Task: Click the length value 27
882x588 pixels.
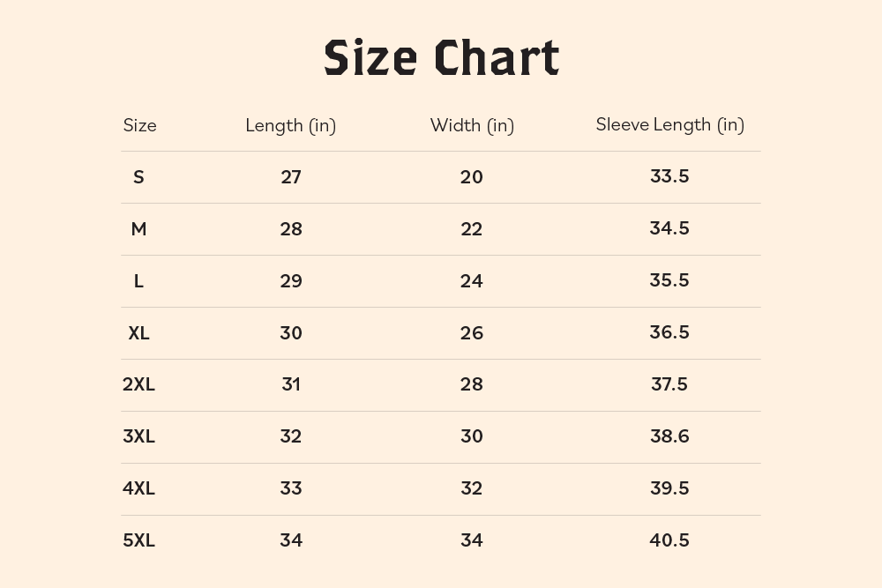Action: click(x=291, y=177)
